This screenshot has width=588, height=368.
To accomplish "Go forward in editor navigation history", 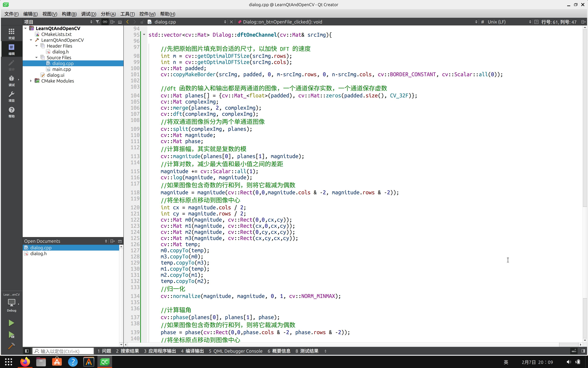I will click(x=135, y=22).
